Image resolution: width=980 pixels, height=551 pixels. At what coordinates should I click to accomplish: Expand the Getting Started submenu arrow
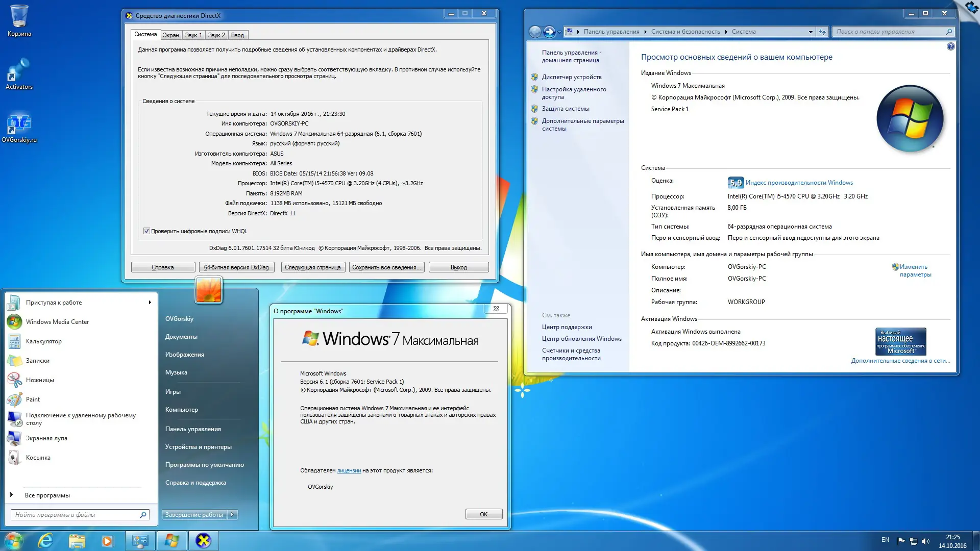150,303
